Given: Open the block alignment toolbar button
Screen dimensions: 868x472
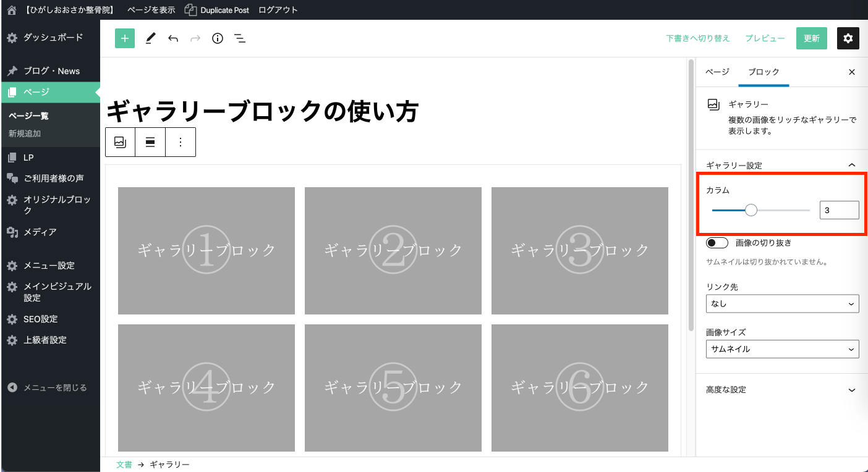Looking at the screenshot, I should point(150,142).
